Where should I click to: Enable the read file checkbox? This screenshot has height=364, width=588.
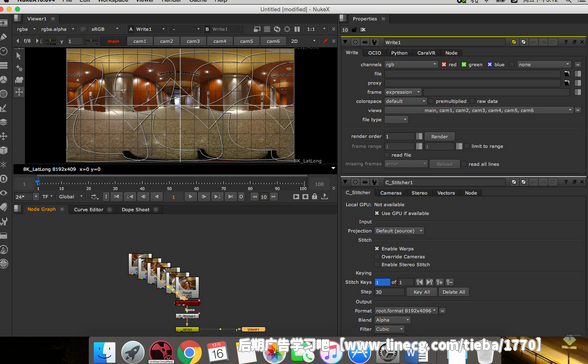pyautogui.click(x=387, y=155)
